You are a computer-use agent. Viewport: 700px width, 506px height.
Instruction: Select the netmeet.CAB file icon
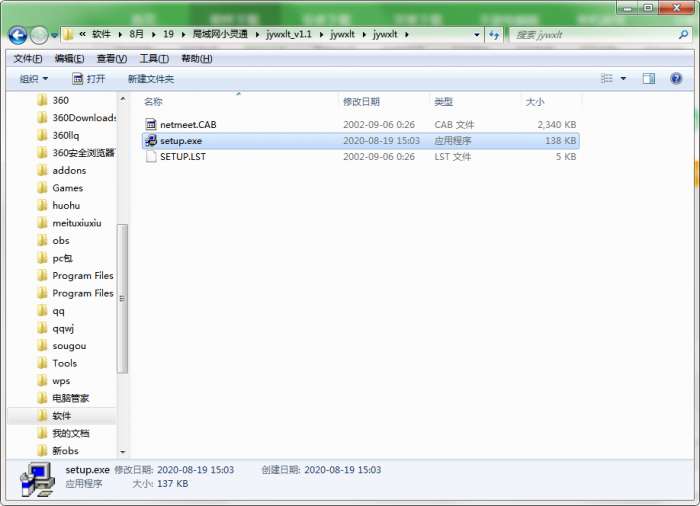coord(151,125)
